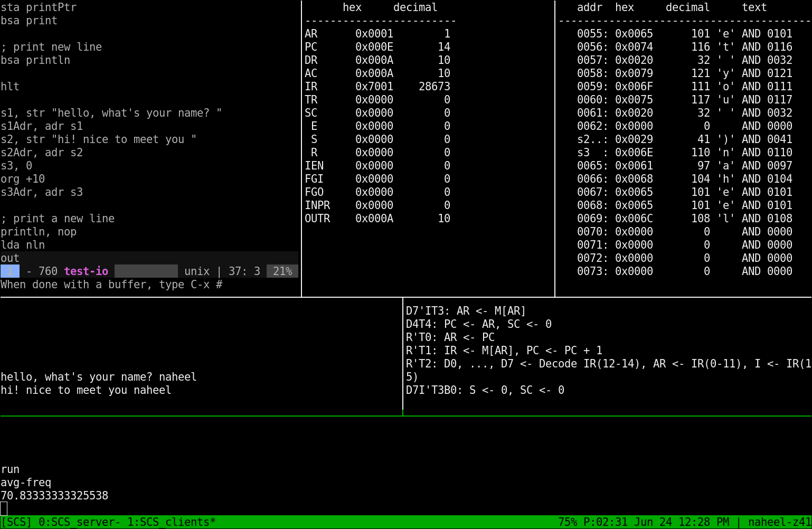Click the 'org +10' line
This screenshot has width=812, height=529.
pos(23,179)
